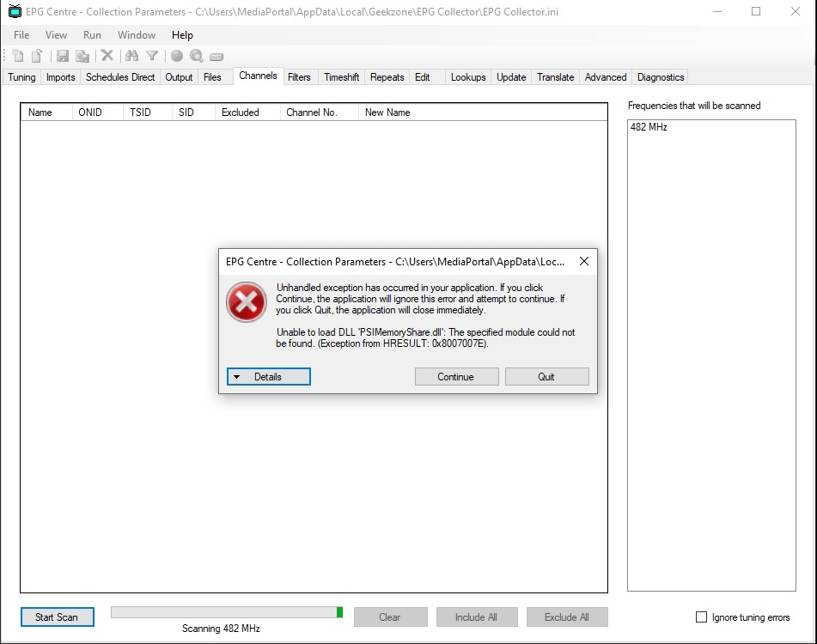Expand the Details section in error dialog
817x644 pixels.
click(x=268, y=377)
